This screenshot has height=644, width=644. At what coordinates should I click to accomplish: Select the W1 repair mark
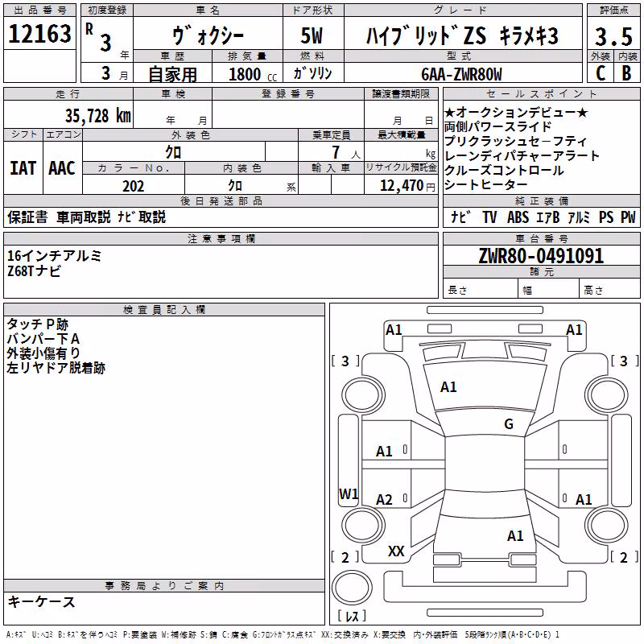coord(349,494)
